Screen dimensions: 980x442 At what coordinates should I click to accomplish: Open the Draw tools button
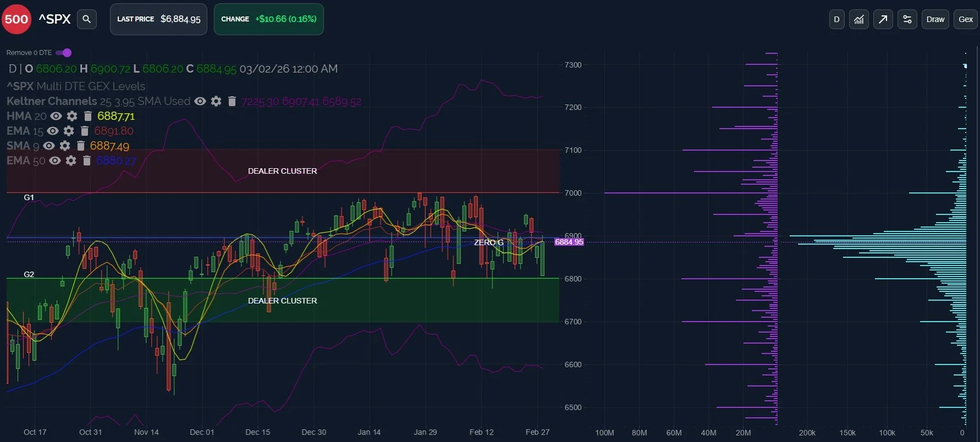(x=935, y=19)
